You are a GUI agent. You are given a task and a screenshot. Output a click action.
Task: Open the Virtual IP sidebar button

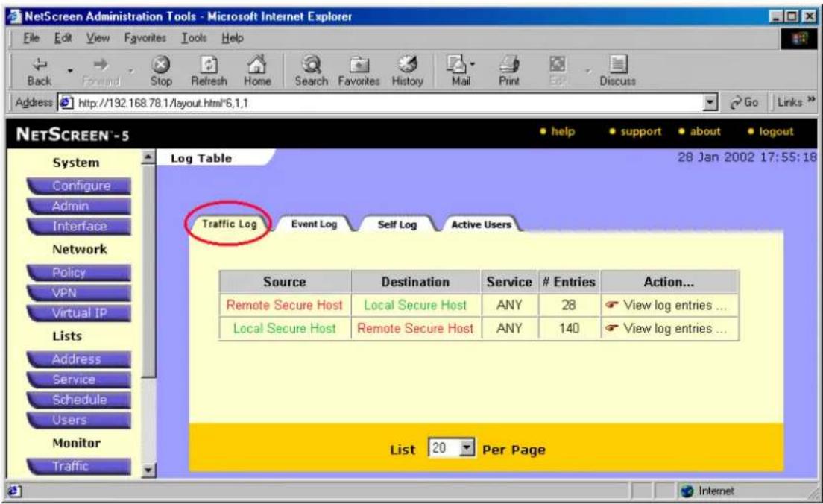click(x=80, y=313)
